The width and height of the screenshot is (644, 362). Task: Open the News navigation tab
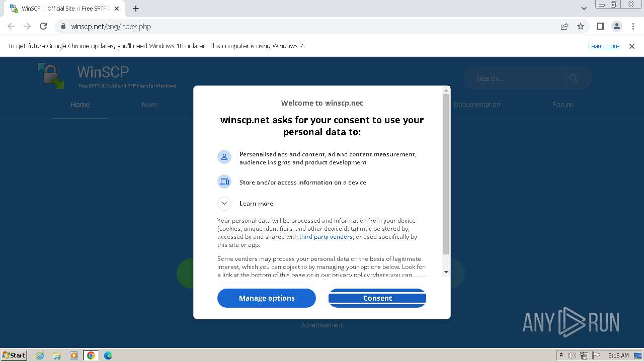(x=150, y=105)
